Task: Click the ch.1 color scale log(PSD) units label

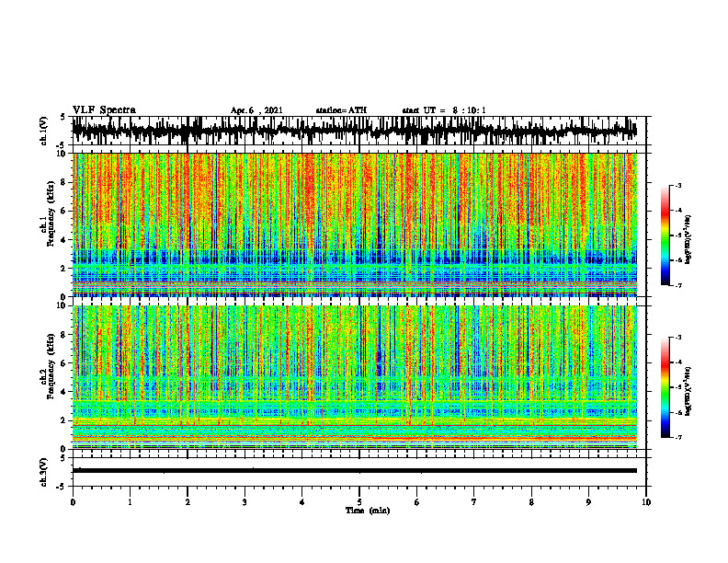Action: (688, 240)
